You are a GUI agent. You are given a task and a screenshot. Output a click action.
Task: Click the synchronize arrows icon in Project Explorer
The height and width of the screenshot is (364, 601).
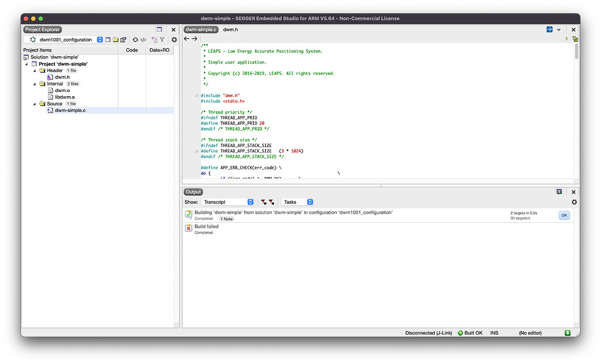[136, 40]
